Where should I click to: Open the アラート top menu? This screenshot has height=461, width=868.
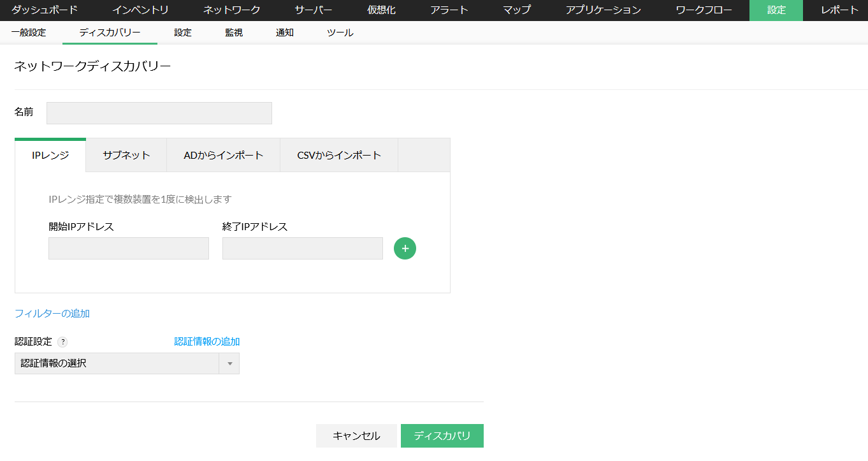click(449, 10)
